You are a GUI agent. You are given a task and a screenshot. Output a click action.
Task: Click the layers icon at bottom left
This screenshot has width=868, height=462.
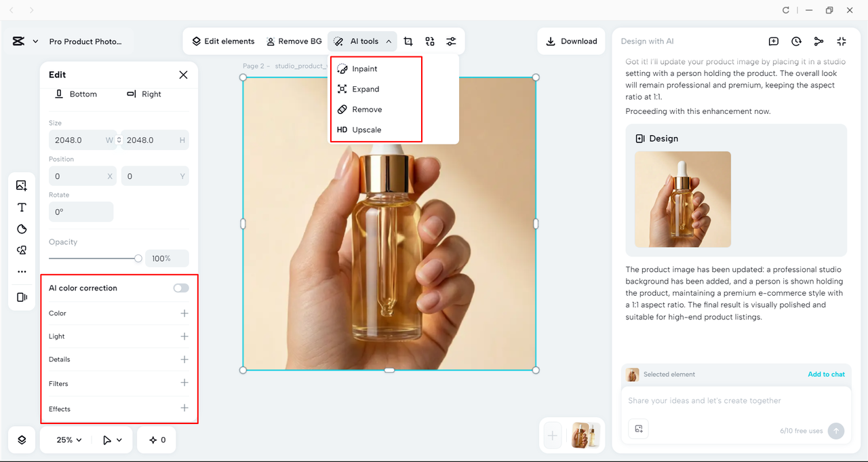coord(21,440)
